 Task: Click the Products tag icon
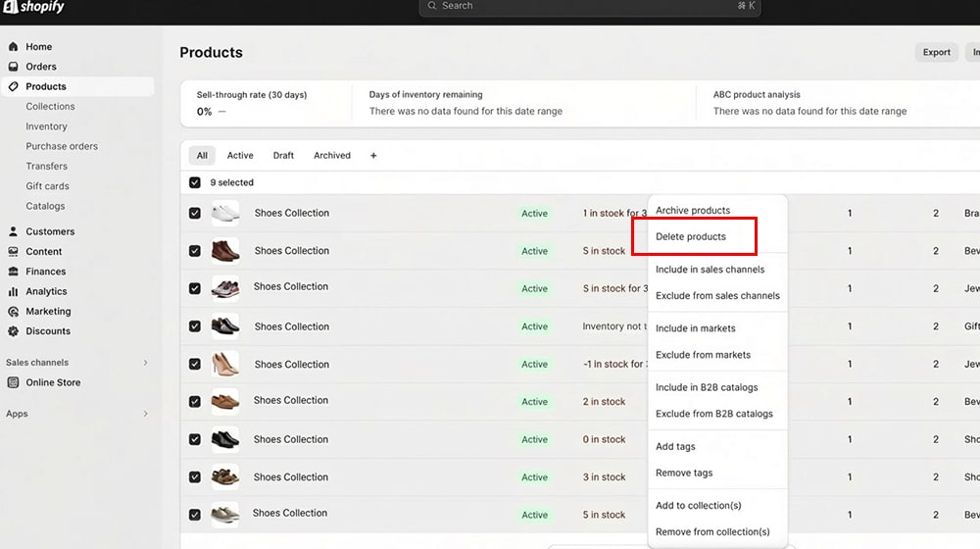tap(13, 86)
